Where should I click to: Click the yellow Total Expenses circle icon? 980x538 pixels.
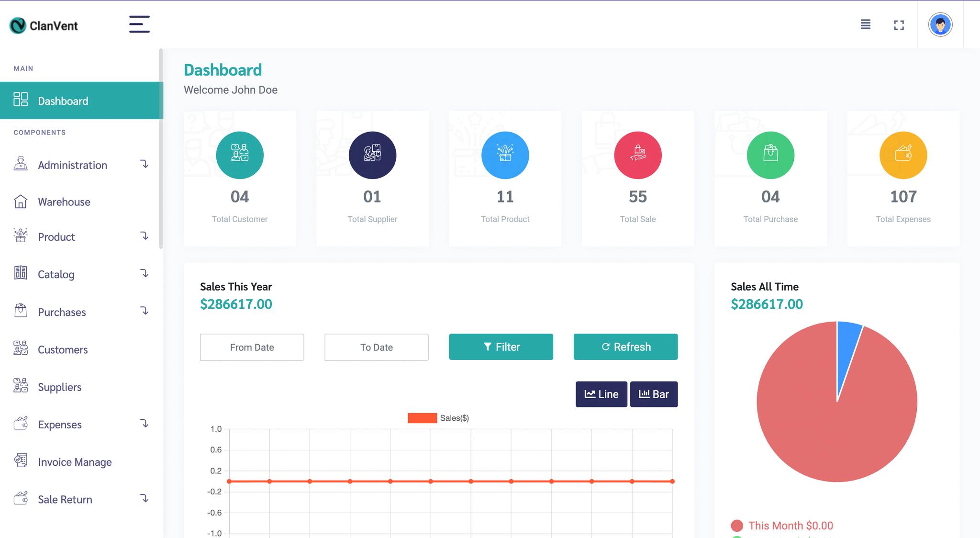pyautogui.click(x=903, y=155)
